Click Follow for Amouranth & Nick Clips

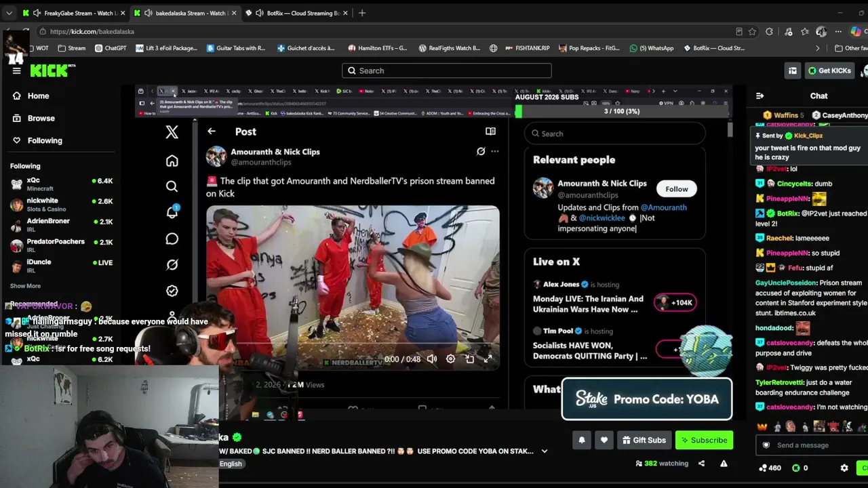pyautogui.click(x=676, y=189)
